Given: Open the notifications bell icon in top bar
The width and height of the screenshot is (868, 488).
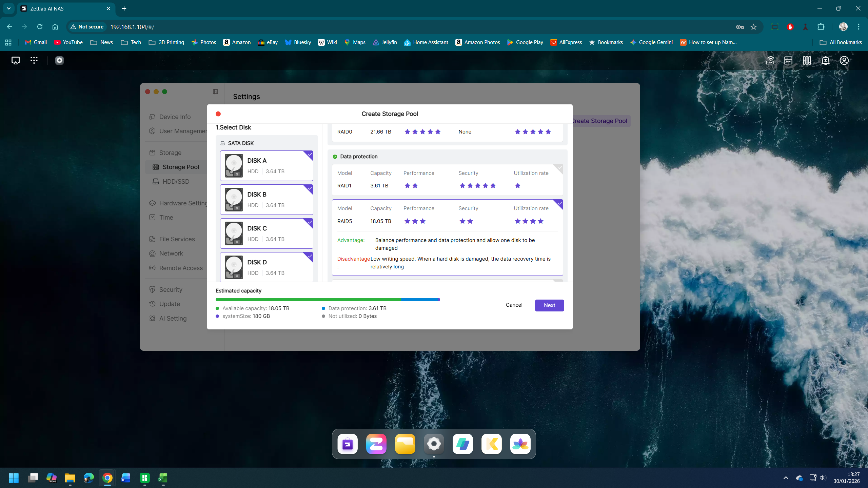Looking at the screenshot, I should [825, 60].
